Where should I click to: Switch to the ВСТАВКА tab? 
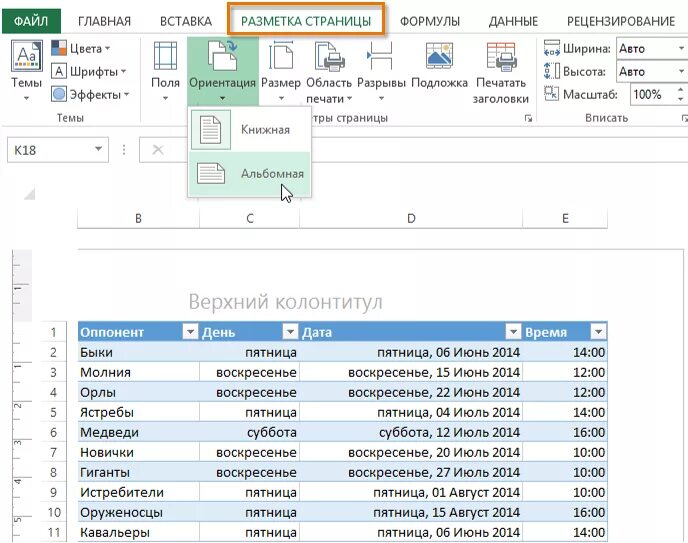tap(186, 21)
